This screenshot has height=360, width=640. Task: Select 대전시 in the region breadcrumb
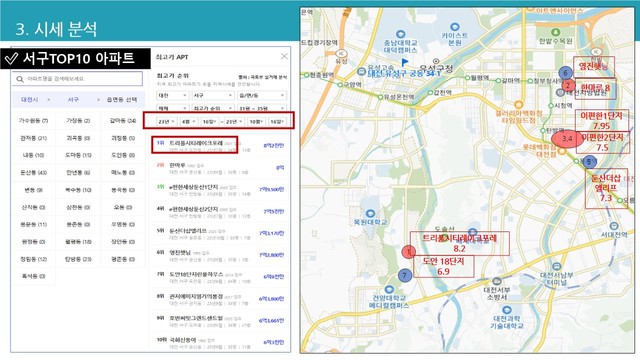coord(29,100)
